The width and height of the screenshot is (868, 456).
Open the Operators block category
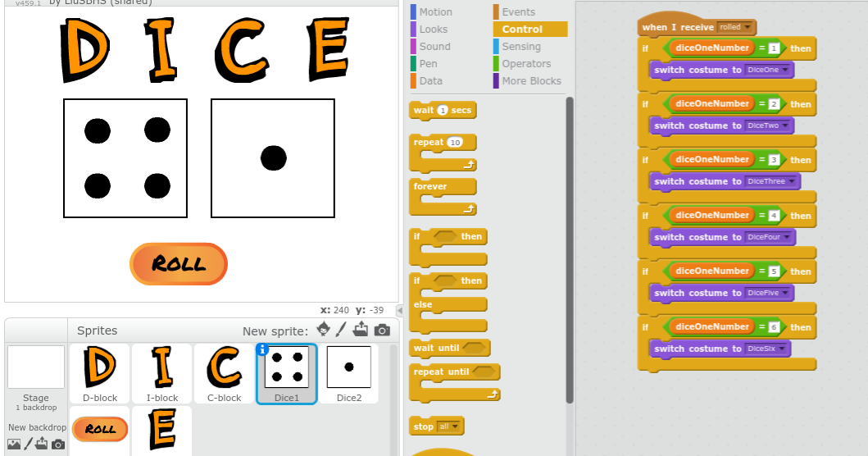(x=526, y=63)
